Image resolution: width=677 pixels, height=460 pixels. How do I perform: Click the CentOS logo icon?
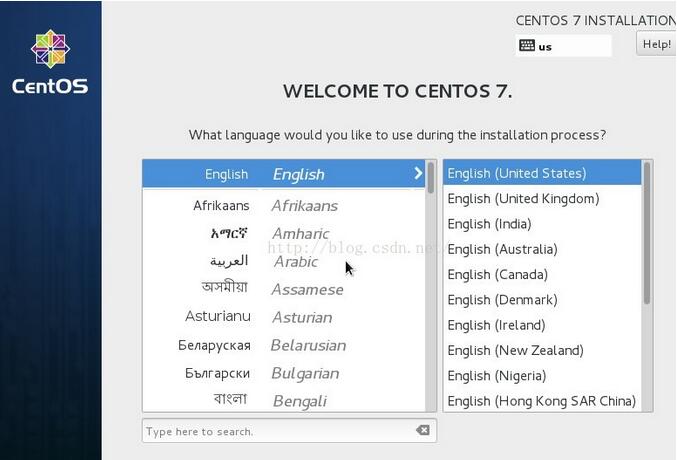50,49
